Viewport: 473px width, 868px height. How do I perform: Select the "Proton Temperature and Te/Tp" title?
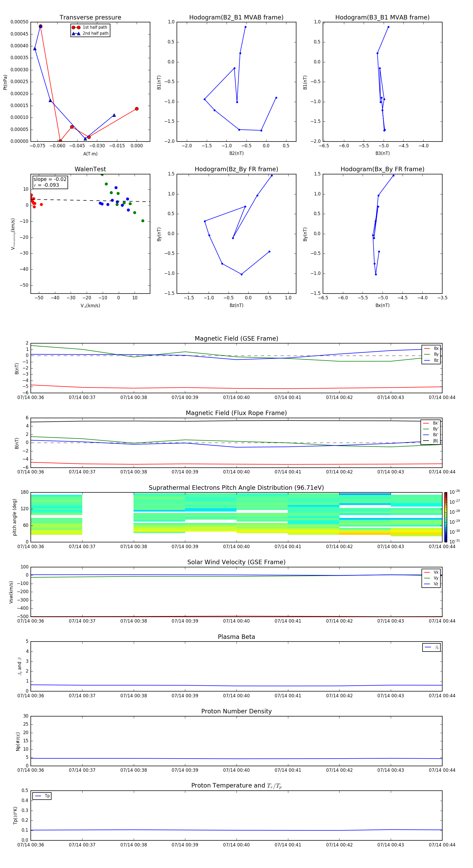tap(236, 786)
